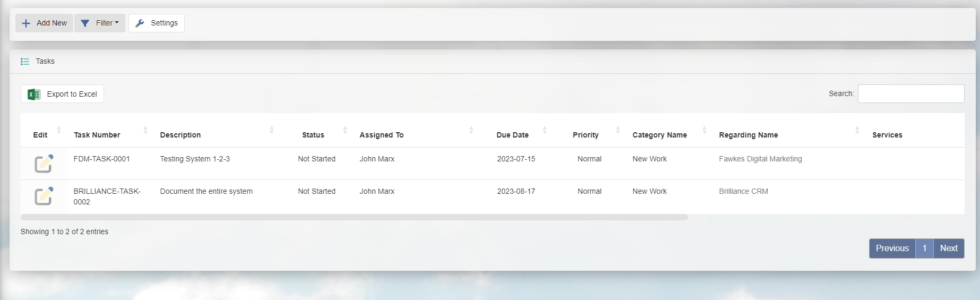Click the plus icon in Add New
Viewport: 980px width, 300px height.
click(26, 23)
